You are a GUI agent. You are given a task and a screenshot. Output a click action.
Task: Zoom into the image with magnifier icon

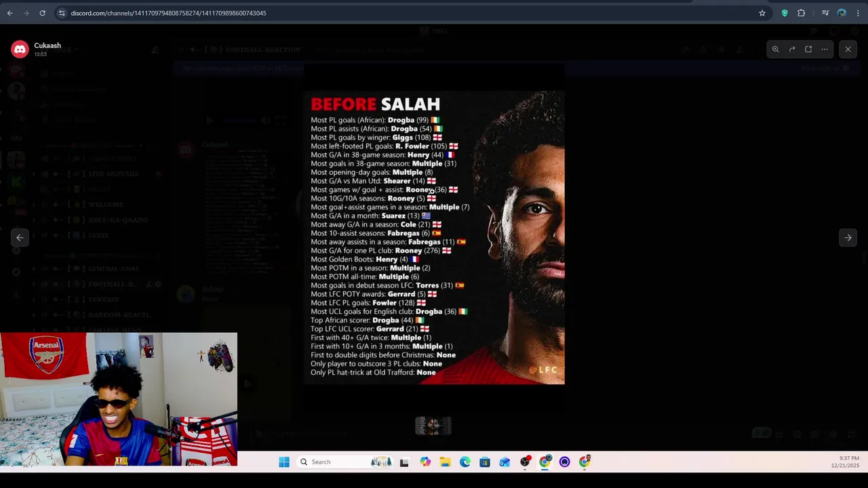tap(776, 49)
